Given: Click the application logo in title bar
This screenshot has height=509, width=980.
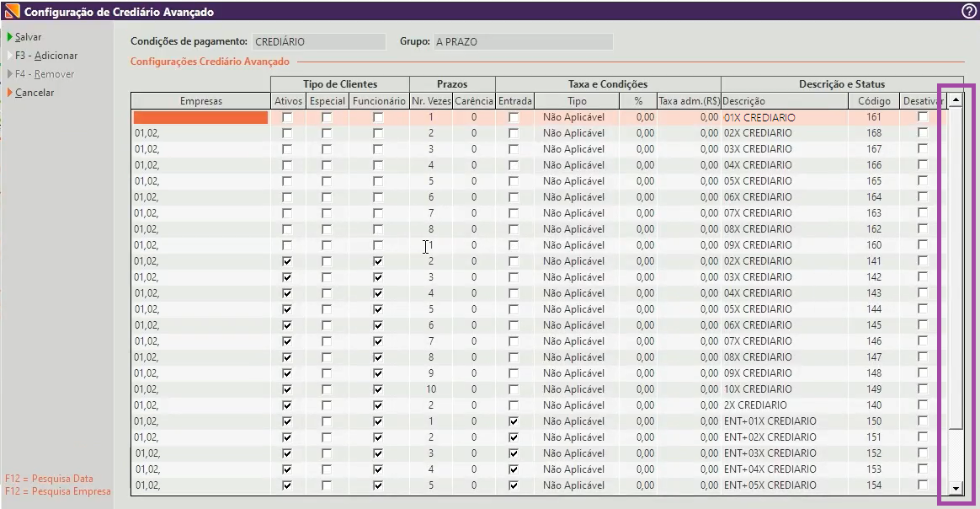Looking at the screenshot, I should (12, 13).
